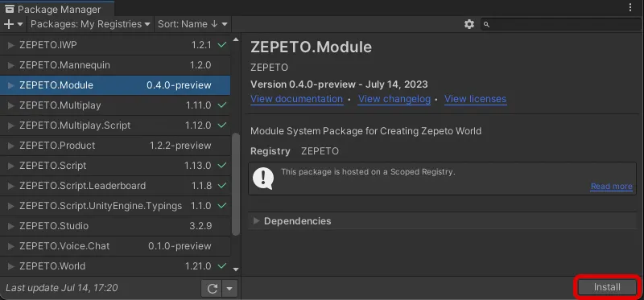This screenshot has width=644, height=300.
Task: Open the Read more link
Action: tap(612, 187)
